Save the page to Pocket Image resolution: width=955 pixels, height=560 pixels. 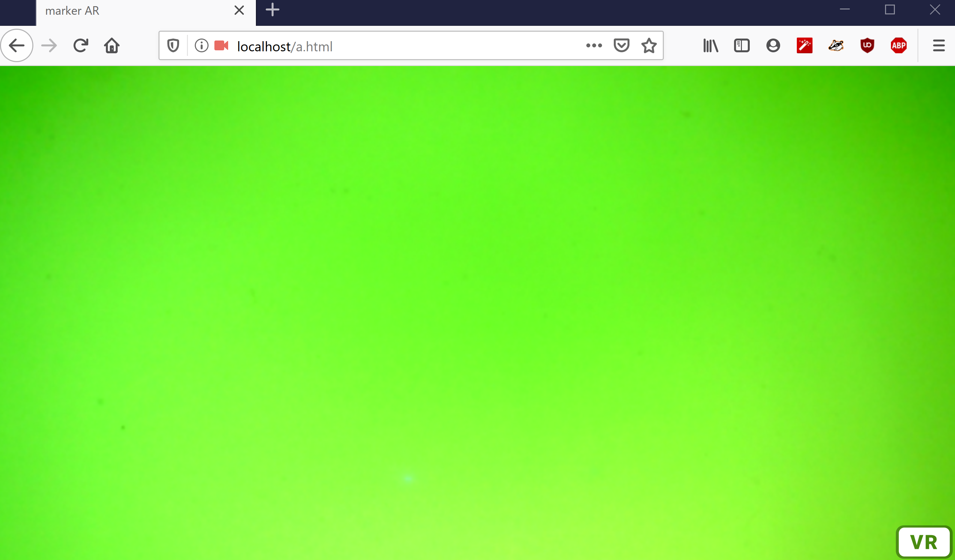pyautogui.click(x=622, y=45)
